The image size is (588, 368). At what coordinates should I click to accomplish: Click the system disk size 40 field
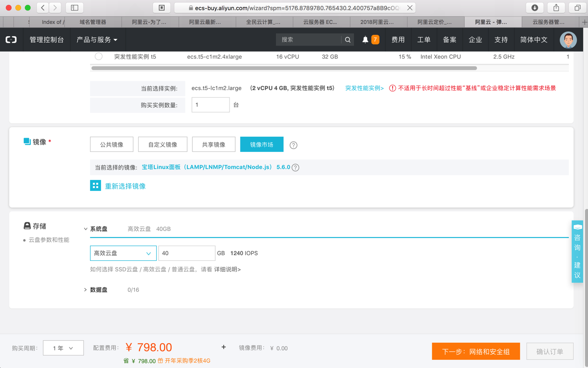point(187,253)
